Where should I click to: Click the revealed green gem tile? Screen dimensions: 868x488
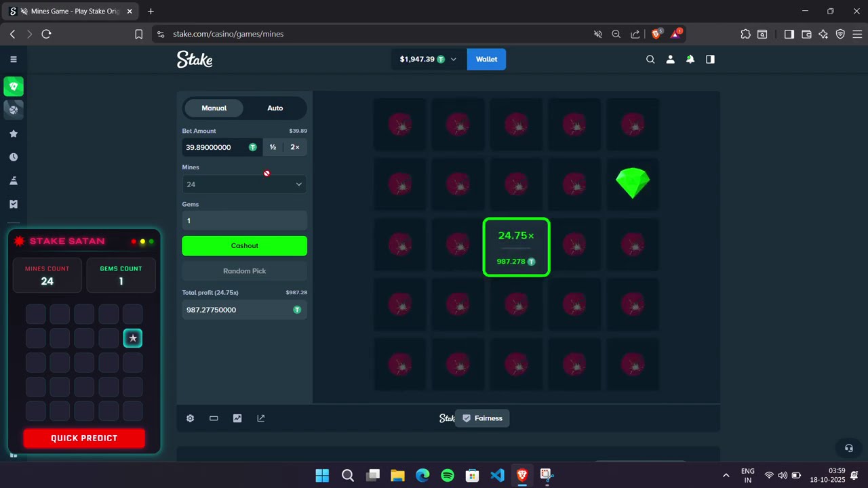tap(633, 183)
